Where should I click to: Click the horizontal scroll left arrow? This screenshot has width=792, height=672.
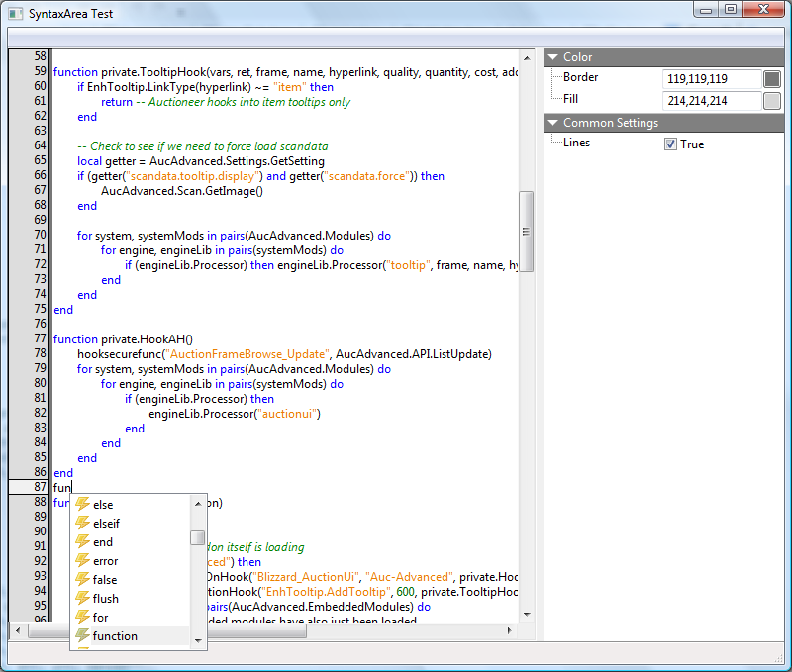pyautogui.click(x=18, y=630)
